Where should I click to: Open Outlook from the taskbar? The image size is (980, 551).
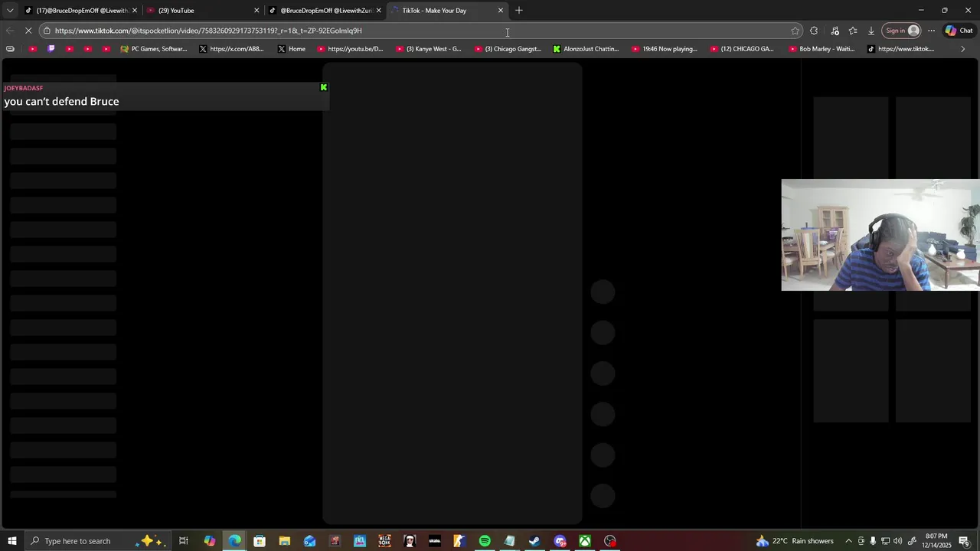(x=309, y=541)
